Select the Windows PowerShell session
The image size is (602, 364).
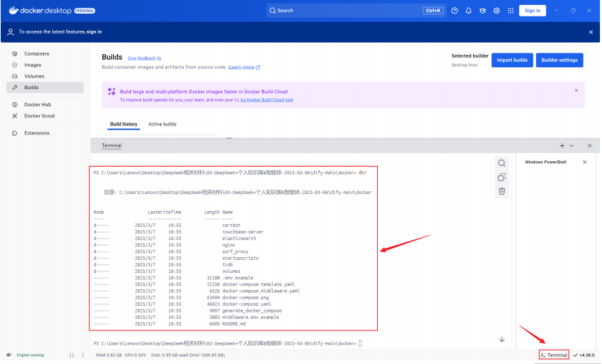(x=546, y=162)
